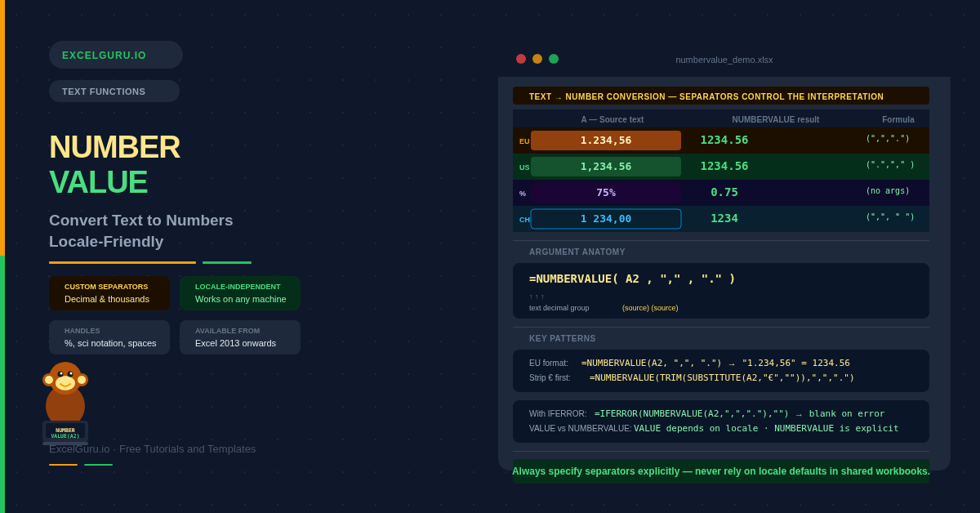Click the outlined 1 234,00 cell
This screenshot has height=513, width=980.
(x=605, y=219)
